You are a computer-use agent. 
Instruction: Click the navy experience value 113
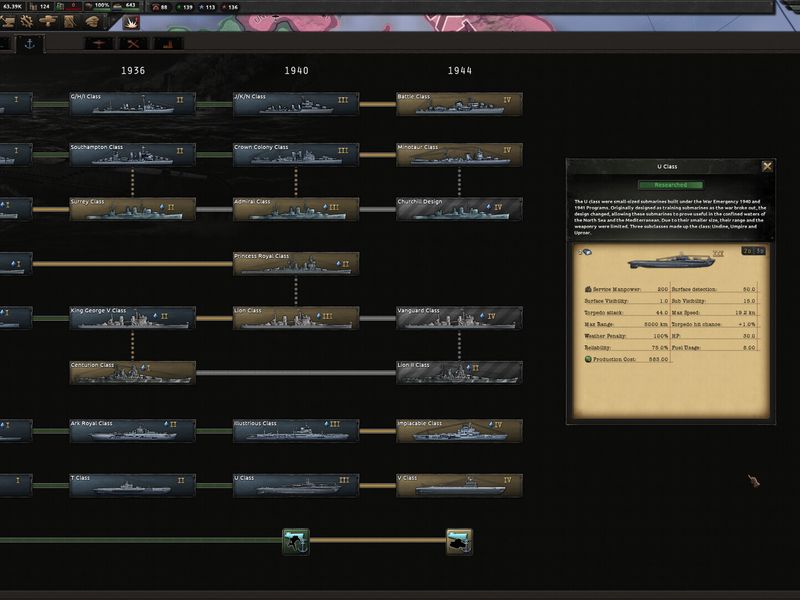tap(207, 7)
